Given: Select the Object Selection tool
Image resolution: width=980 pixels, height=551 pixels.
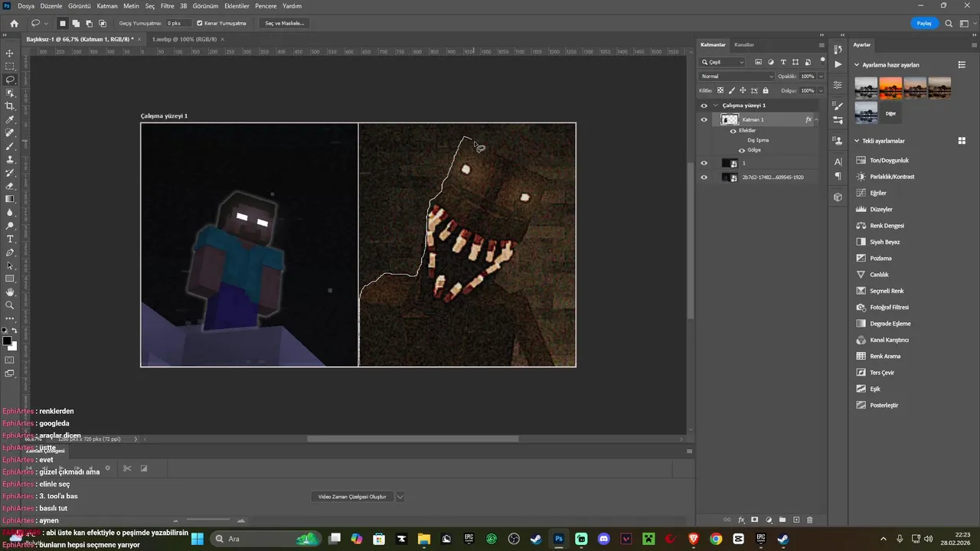Looking at the screenshot, I should (10, 93).
